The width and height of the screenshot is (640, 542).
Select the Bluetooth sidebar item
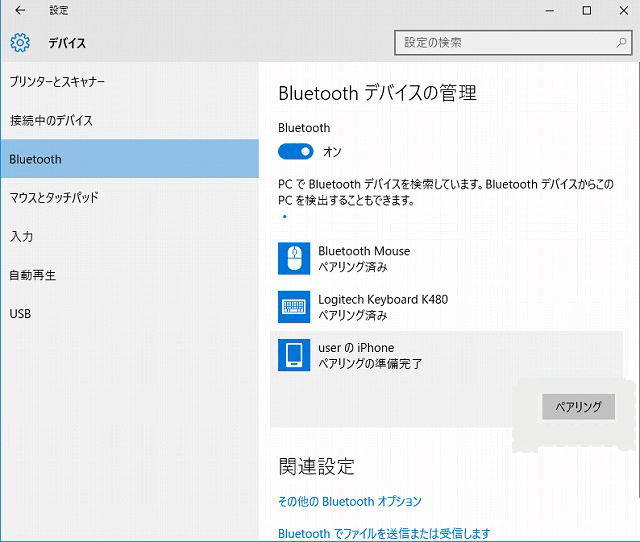pos(36,159)
